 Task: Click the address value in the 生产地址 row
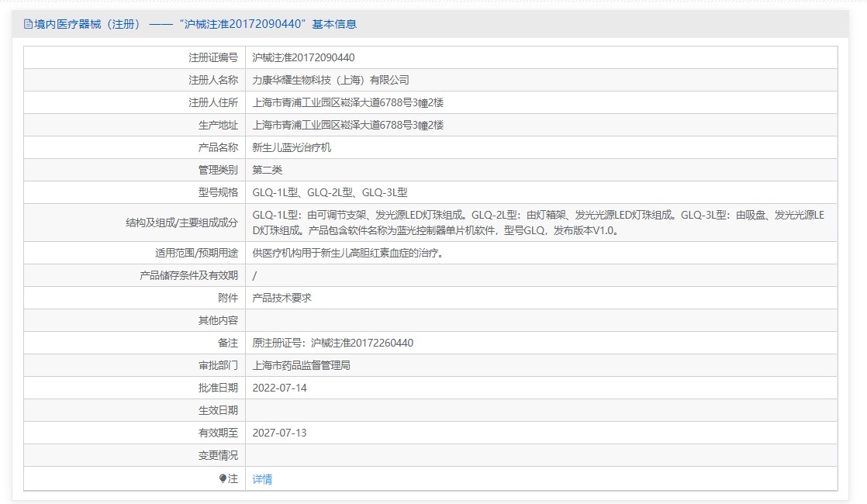pos(347,126)
